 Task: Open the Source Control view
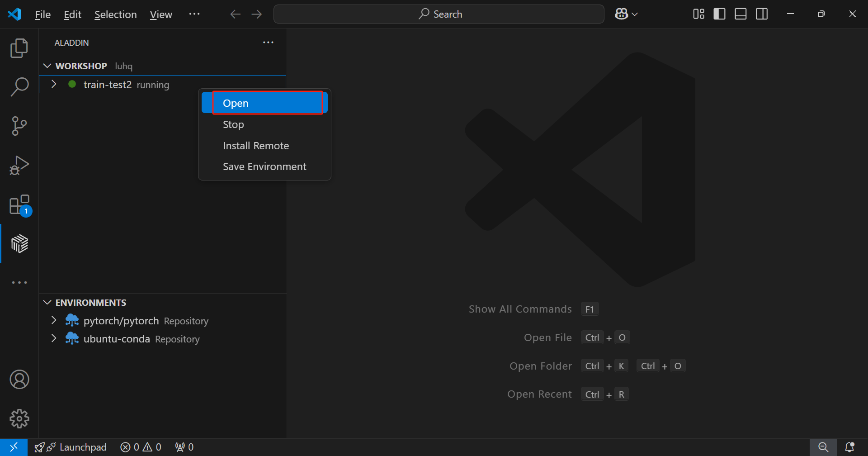pyautogui.click(x=19, y=126)
